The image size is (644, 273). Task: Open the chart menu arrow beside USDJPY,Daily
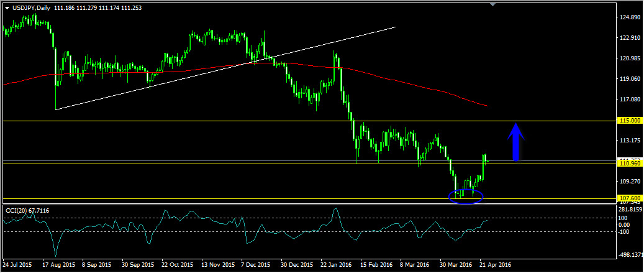click(7, 7)
